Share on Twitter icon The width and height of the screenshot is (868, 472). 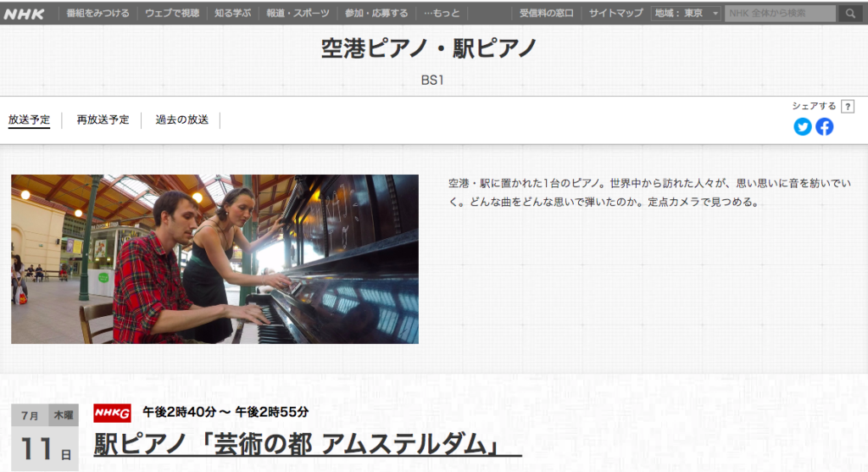[802, 127]
